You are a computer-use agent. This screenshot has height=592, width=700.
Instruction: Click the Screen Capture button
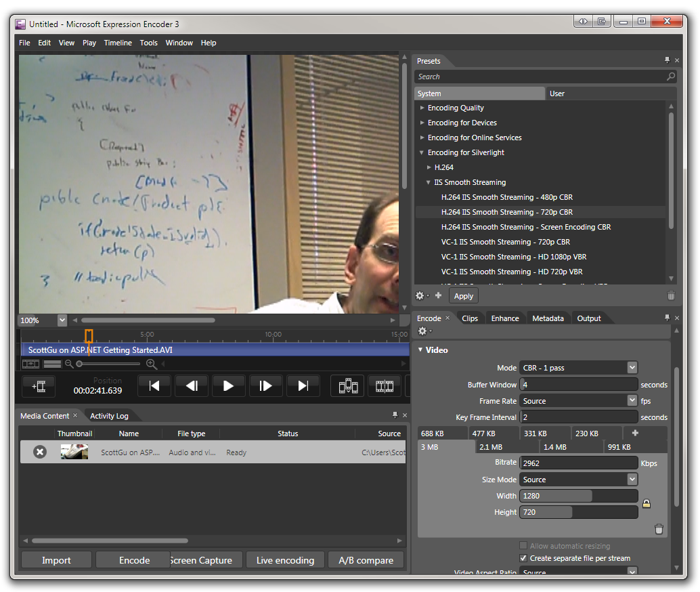[x=206, y=560]
